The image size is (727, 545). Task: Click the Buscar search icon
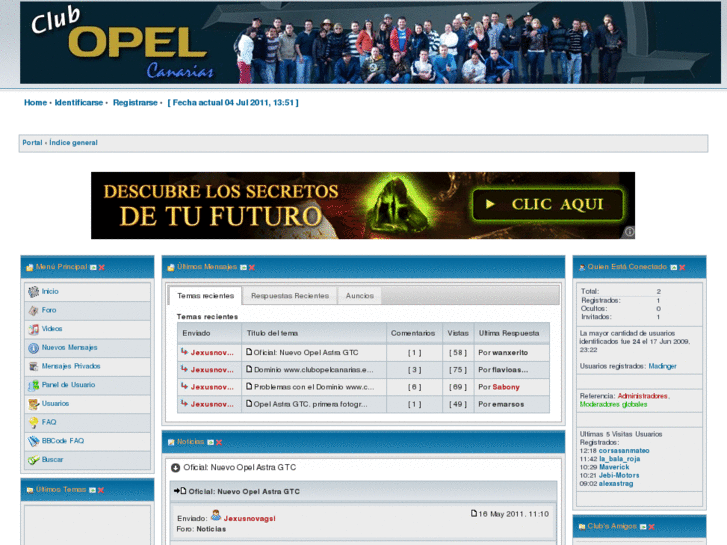point(33,460)
